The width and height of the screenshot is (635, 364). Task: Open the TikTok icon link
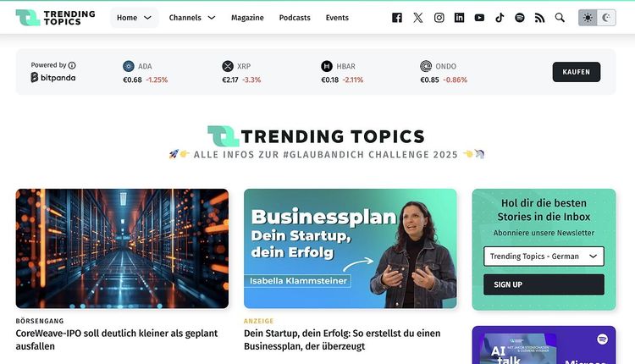(500, 18)
